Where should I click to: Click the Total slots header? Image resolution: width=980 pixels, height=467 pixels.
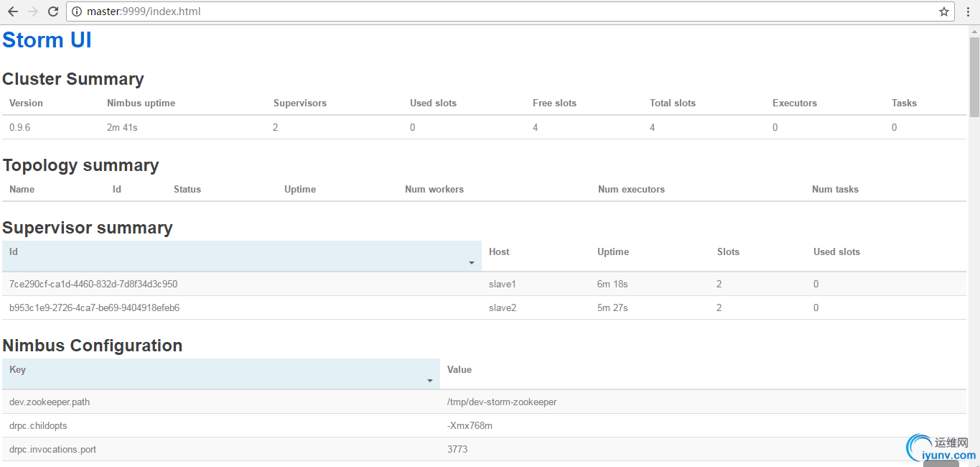click(x=673, y=103)
